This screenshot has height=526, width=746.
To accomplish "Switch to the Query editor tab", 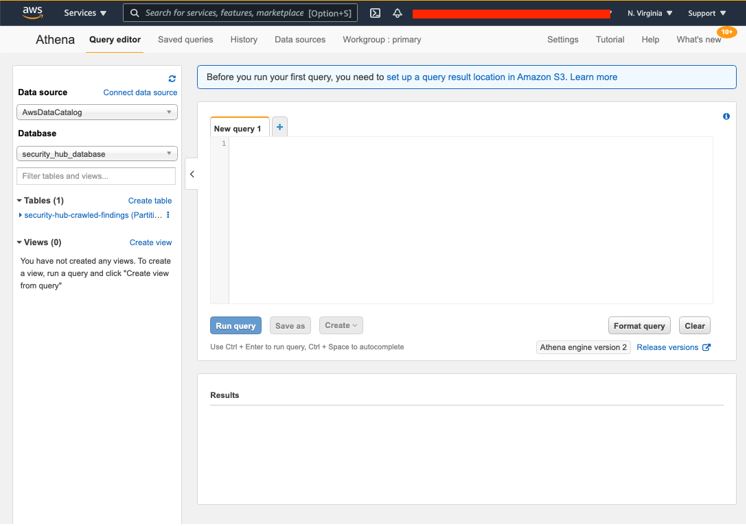I will 115,39.
